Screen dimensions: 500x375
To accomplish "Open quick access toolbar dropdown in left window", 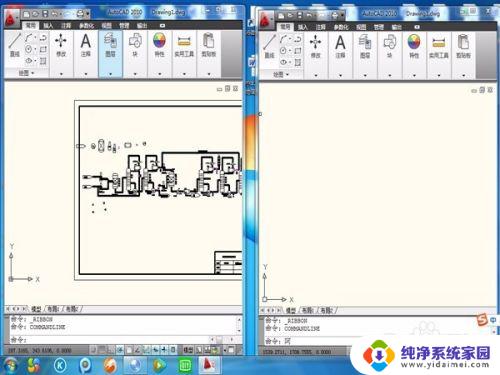I will pos(88,14).
